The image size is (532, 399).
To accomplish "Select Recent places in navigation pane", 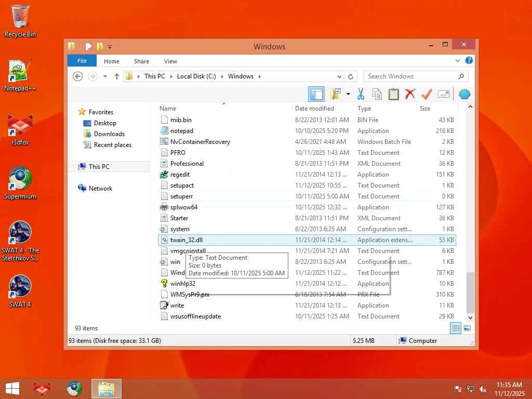I will [113, 145].
